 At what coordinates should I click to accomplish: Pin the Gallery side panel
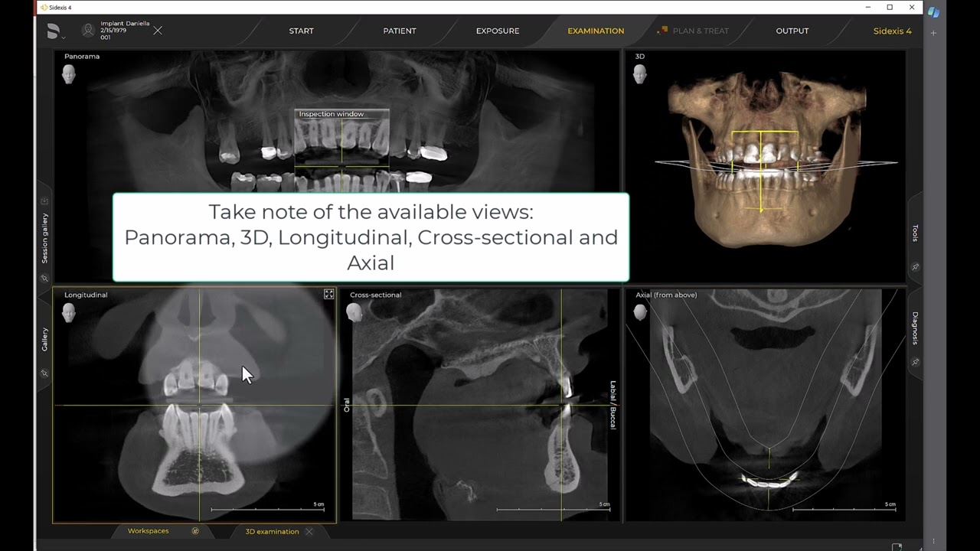point(44,373)
